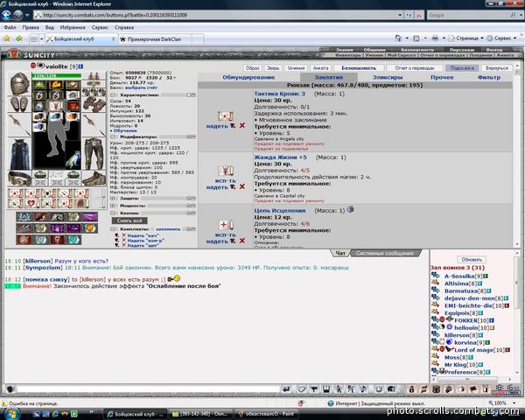Screen dimensions: 525x420
Task: Click the запомнить link in Комплекты
Action: [x=168, y=229]
